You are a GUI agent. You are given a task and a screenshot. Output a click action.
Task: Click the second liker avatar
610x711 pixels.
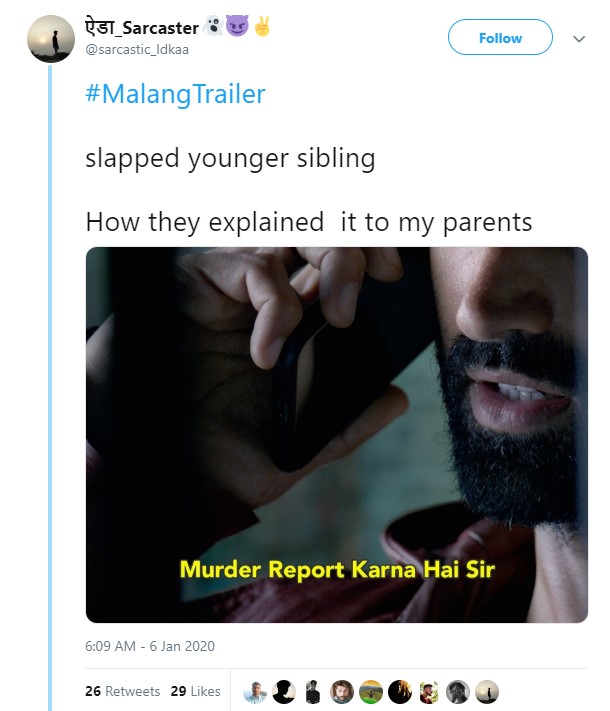click(x=284, y=691)
